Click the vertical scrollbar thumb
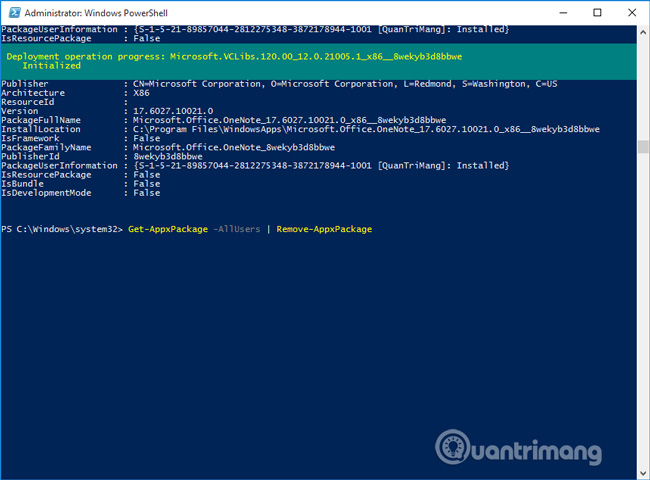 (643, 147)
